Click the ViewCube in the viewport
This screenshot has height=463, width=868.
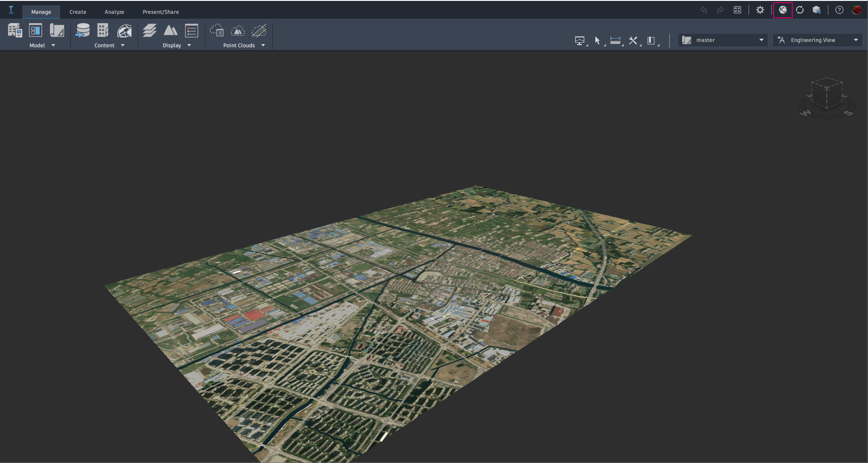(827, 93)
